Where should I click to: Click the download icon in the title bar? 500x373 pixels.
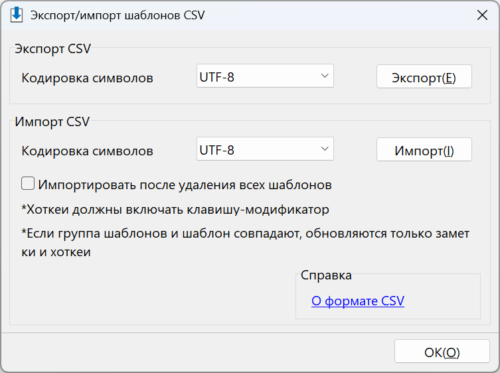[16, 15]
